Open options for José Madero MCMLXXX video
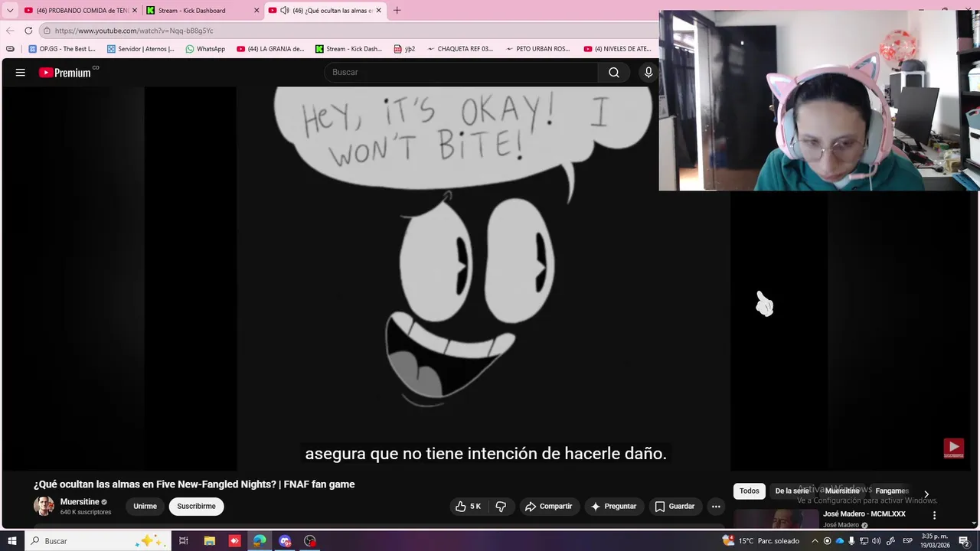The image size is (980, 551). (x=934, y=515)
